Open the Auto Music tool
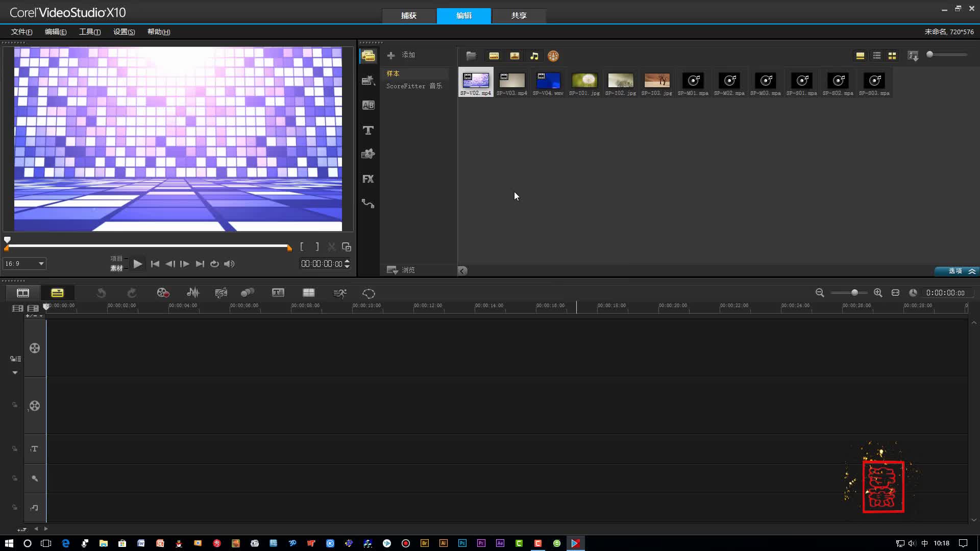The width and height of the screenshot is (980, 551). pyautogui.click(x=221, y=293)
